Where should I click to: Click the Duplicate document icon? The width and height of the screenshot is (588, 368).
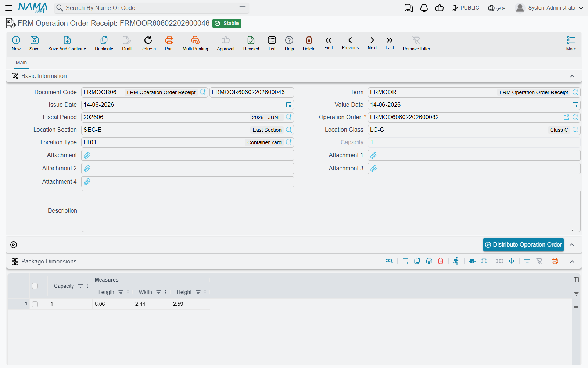[x=104, y=43]
